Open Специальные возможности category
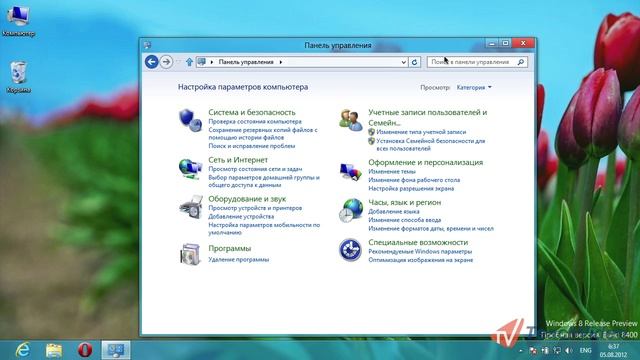This screenshot has width=640, height=360. tap(418, 242)
